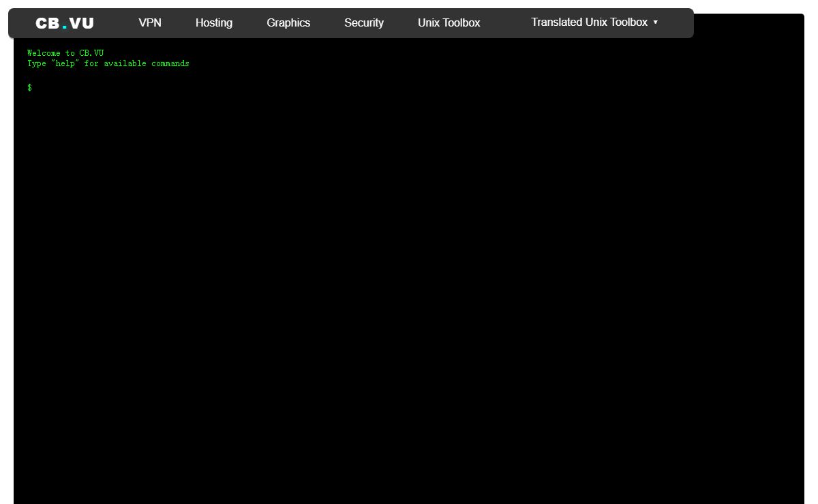Open the Security section
This screenshot has width=818, height=504.
[364, 22]
